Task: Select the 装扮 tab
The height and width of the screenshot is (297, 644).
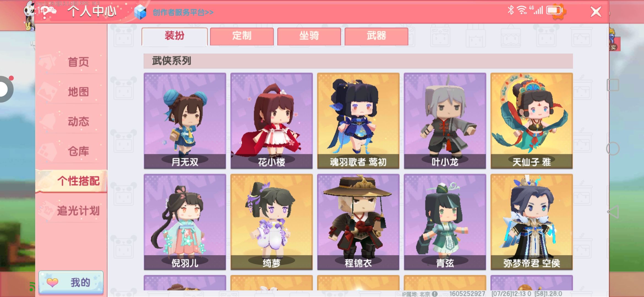Action: pyautogui.click(x=174, y=36)
